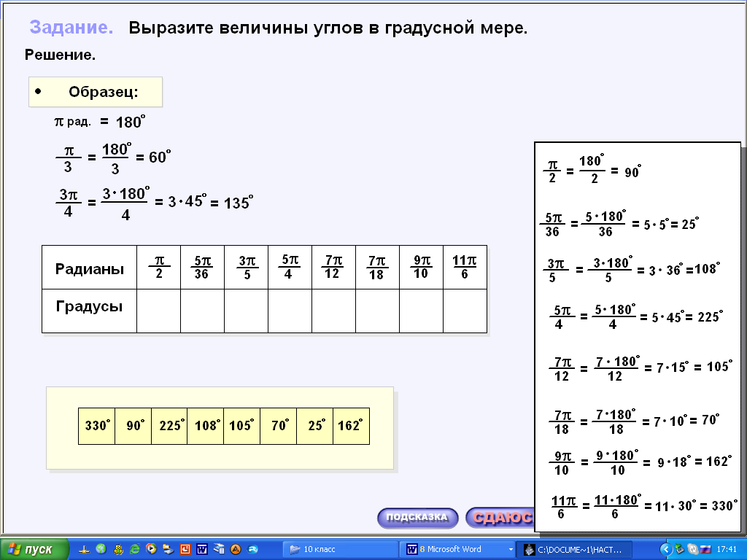Pick the 330° answer tile
The image size is (747, 560).
coord(97,426)
